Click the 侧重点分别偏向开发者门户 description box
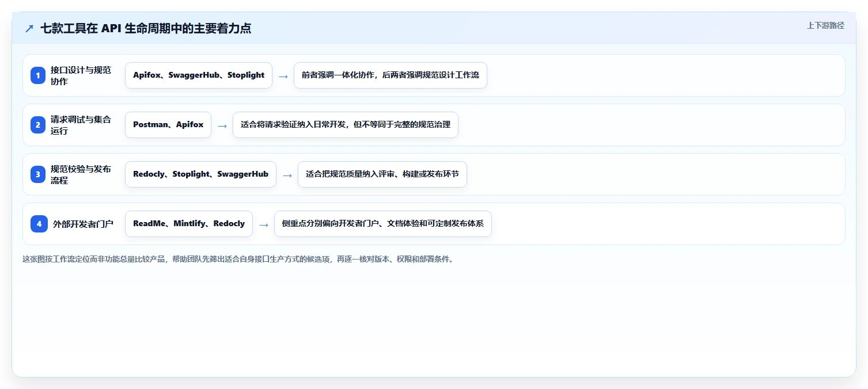This screenshot has height=389, width=868. (383, 224)
